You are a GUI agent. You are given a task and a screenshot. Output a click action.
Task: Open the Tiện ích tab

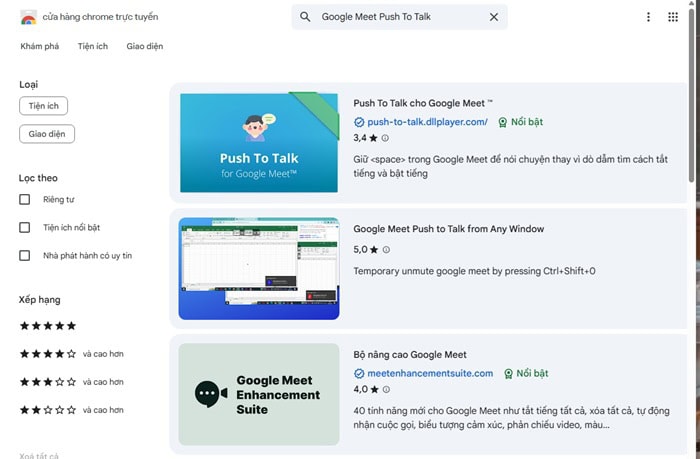[x=93, y=46]
